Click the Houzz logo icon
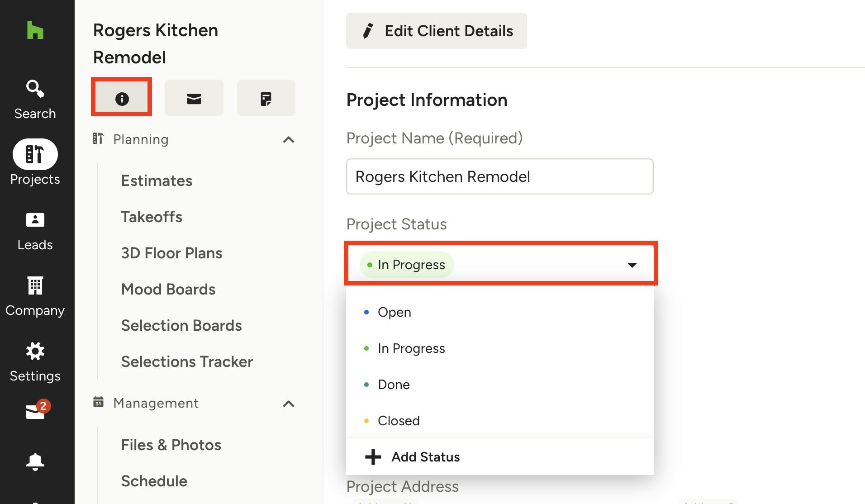This screenshot has height=504, width=865. (x=35, y=30)
